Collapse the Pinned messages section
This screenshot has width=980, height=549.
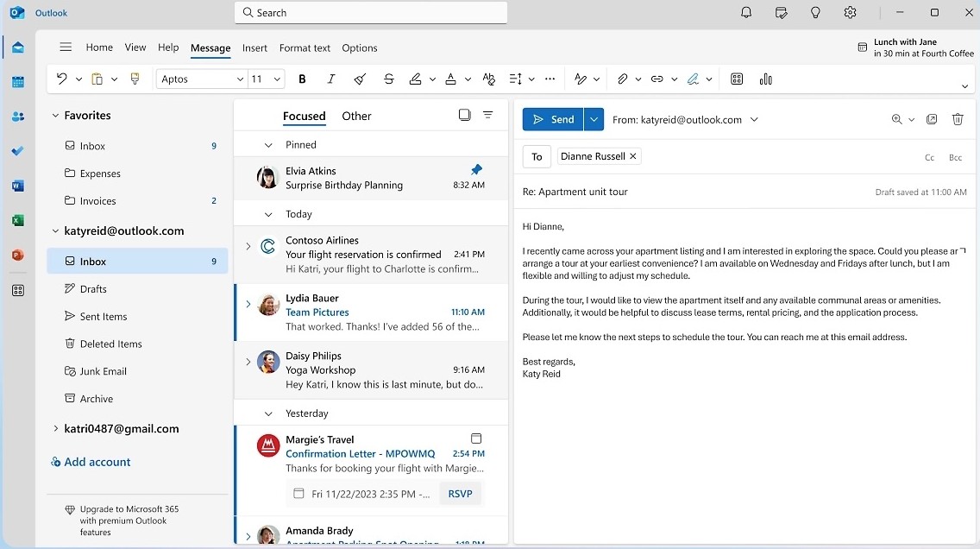(268, 144)
